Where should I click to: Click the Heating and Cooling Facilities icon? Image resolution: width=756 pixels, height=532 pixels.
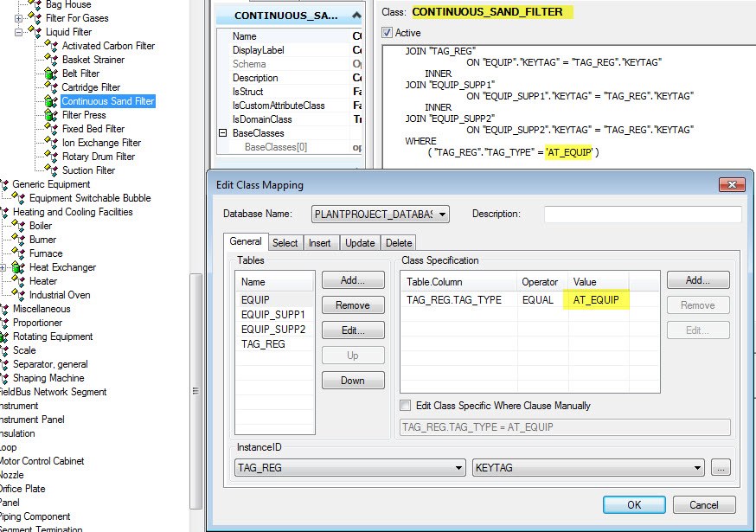[4, 212]
